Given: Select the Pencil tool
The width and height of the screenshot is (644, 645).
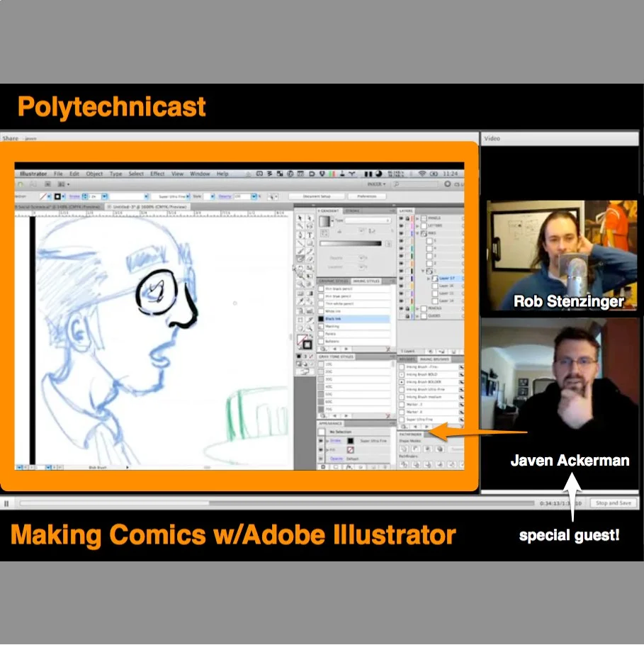Looking at the screenshot, I should point(310,252).
